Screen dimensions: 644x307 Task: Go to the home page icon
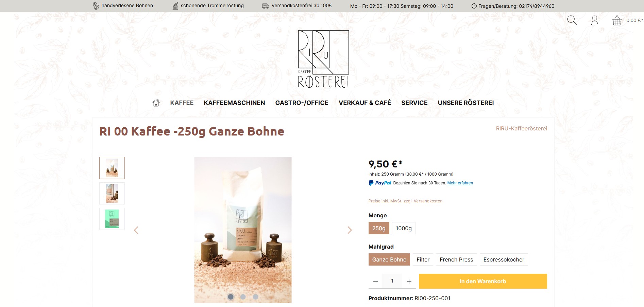(156, 103)
